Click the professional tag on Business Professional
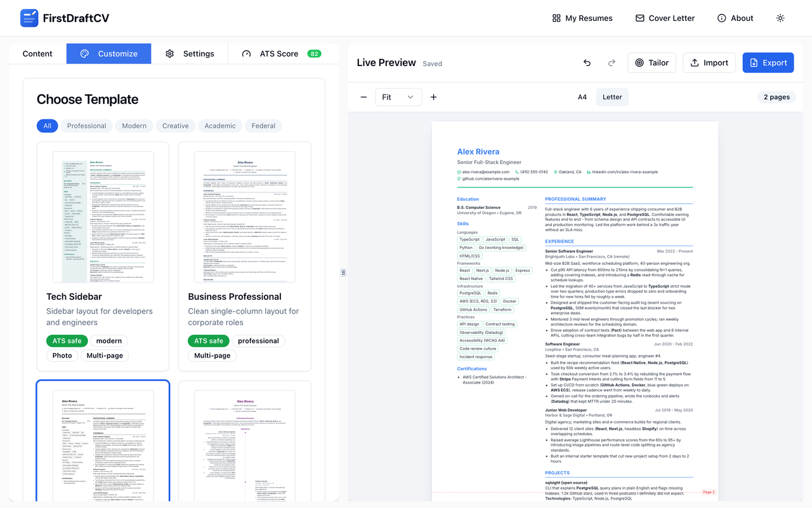Screen dimensions: 812x508 coord(258,341)
